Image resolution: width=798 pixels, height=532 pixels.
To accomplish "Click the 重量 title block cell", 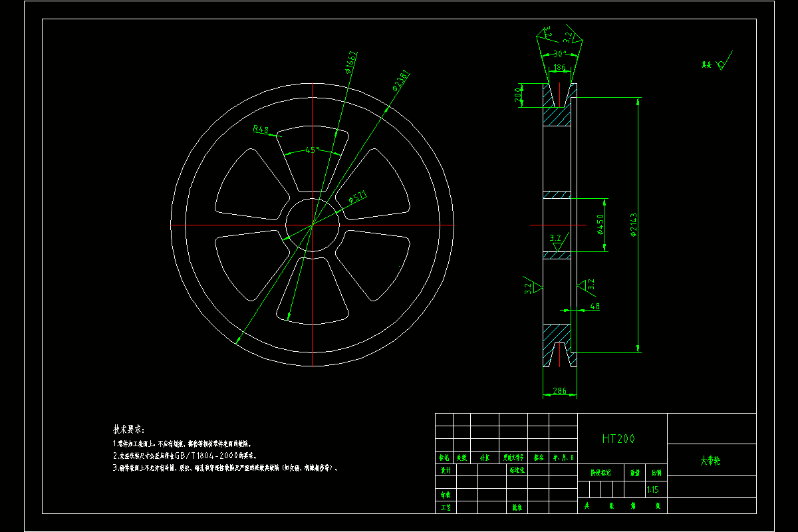I will tap(634, 473).
